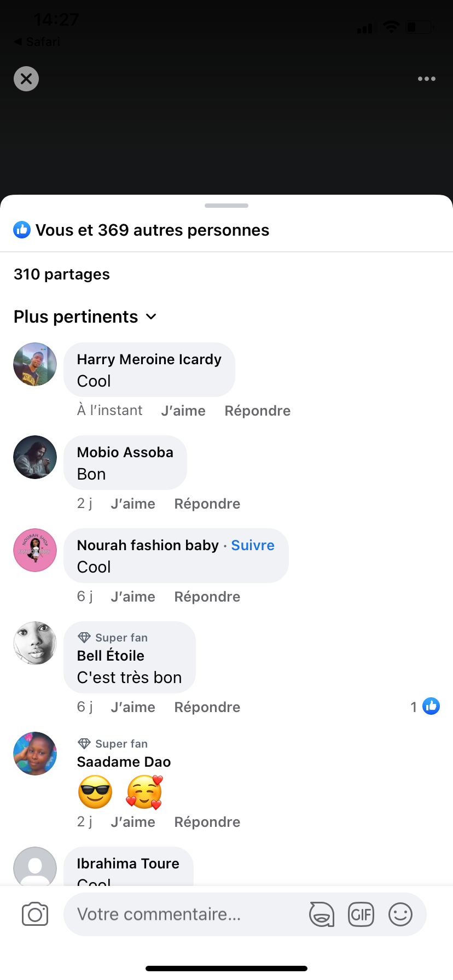Open the GIF picker
Screen dimensions: 453x980
(x=361, y=914)
